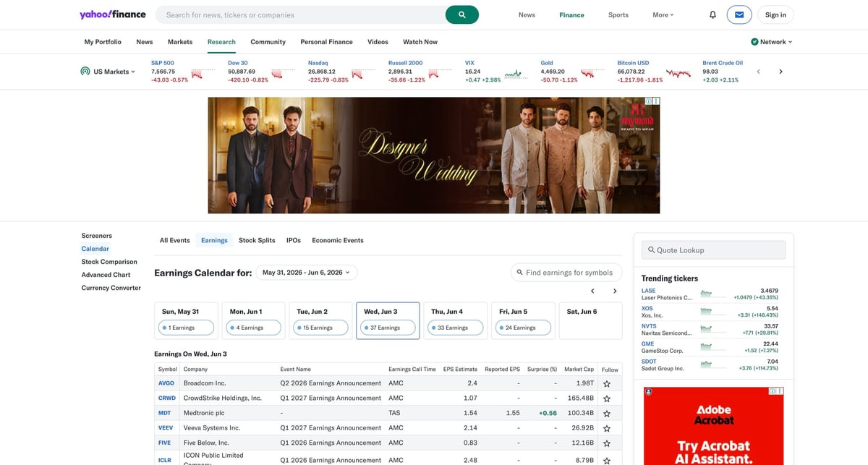Select the Earnings tab
Image resolution: width=868 pixels, height=465 pixels.
[214, 240]
